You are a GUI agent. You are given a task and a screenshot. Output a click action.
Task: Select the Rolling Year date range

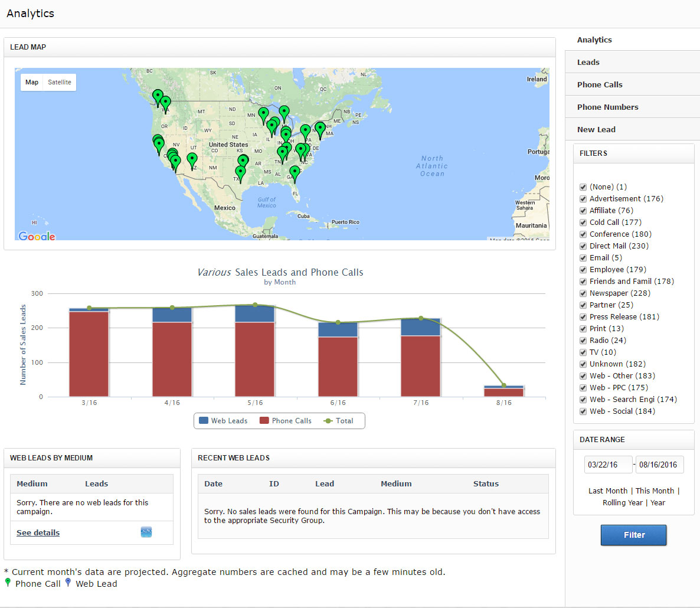[x=622, y=502]
